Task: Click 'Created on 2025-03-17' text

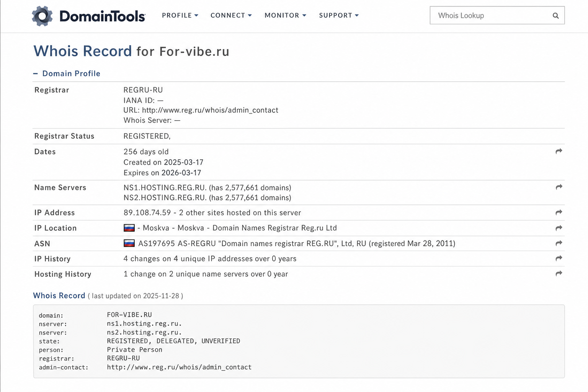Action: (163, 162)
